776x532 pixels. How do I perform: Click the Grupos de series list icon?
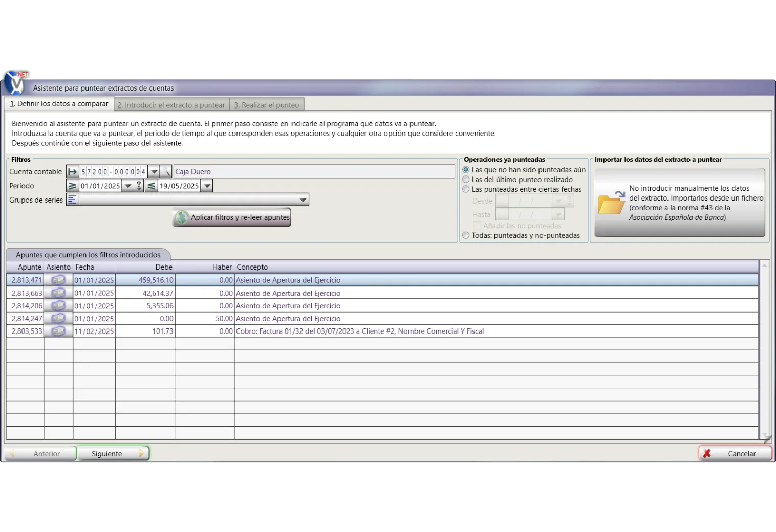pyautogui.click(x=72, y=200)
